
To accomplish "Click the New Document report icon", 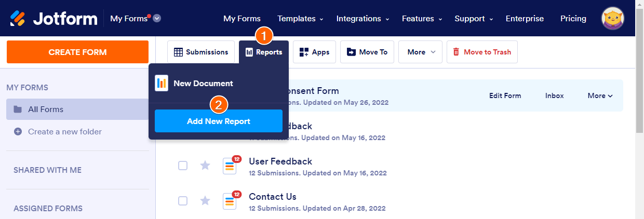I will tap(162, 83).
